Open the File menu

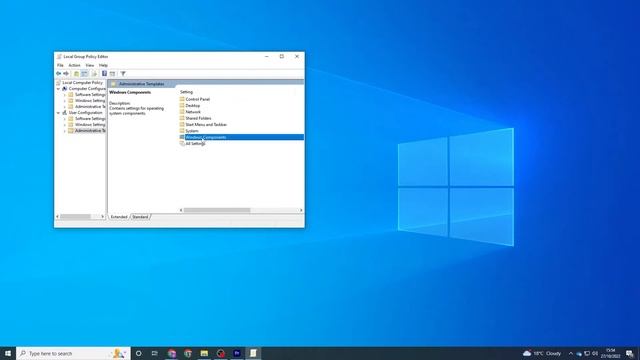point(60,65)
